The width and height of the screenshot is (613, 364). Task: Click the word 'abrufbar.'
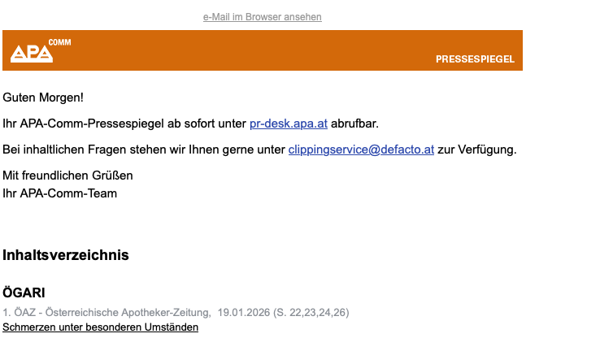coord(354,123)
